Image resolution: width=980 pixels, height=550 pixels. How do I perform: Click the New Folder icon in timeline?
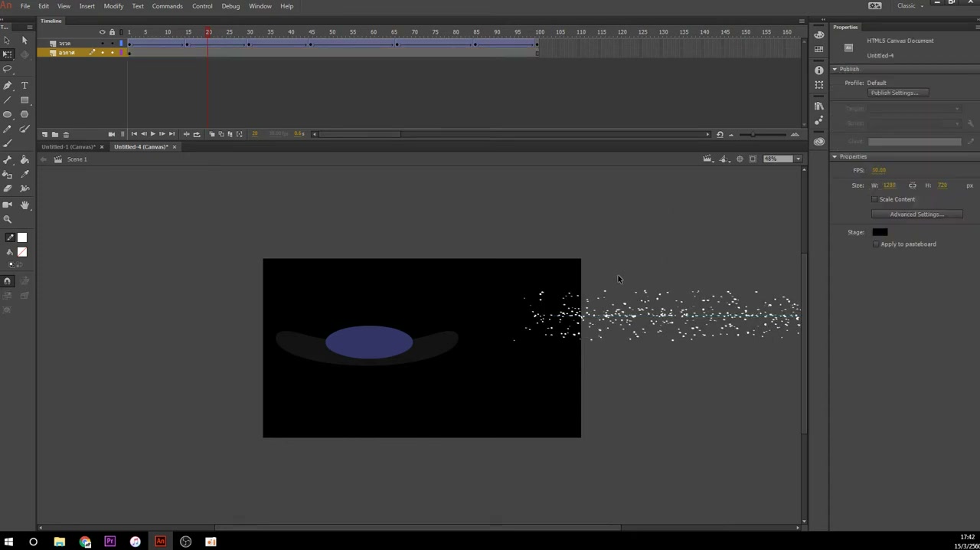coord(55,134)
